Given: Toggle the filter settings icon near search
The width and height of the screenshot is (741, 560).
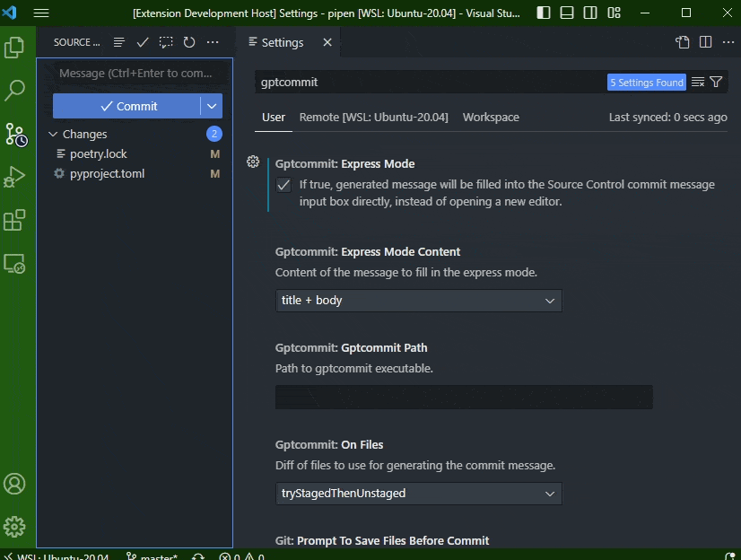Looking at the screenshot, I should click(x=715, y=82).
